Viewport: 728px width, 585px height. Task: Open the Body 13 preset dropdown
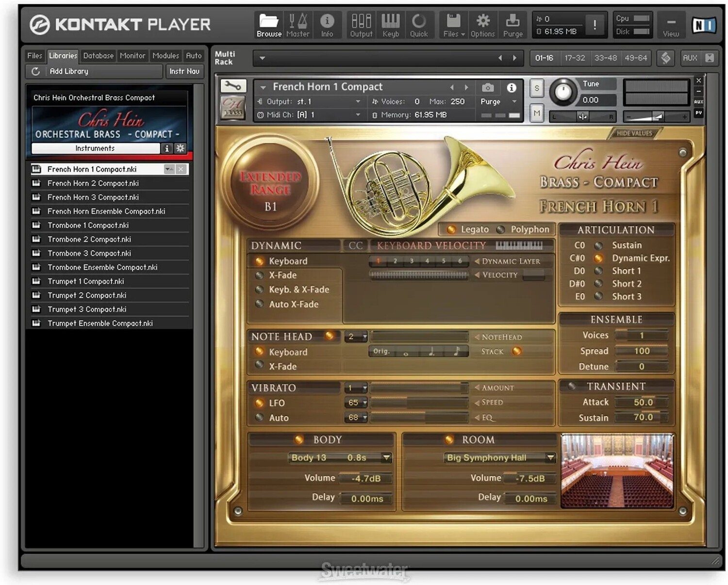coord(386,457)
